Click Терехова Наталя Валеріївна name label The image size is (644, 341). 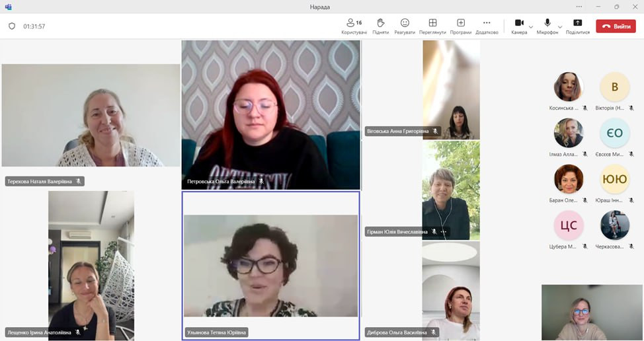40,181
